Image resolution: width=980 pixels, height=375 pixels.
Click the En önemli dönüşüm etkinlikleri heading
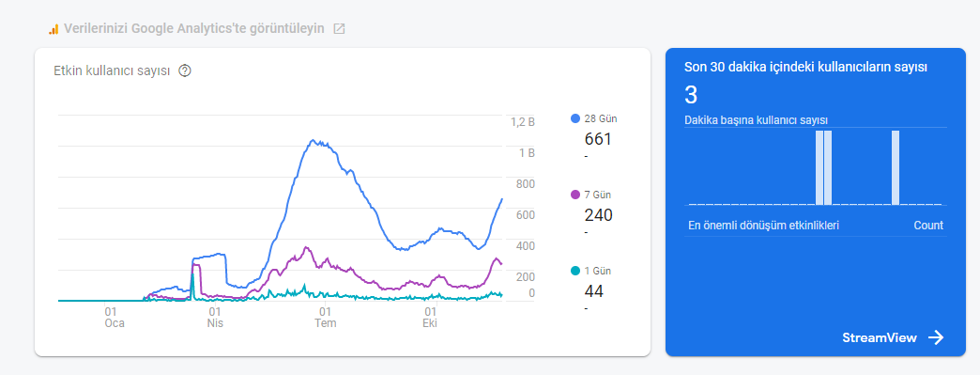764,226
